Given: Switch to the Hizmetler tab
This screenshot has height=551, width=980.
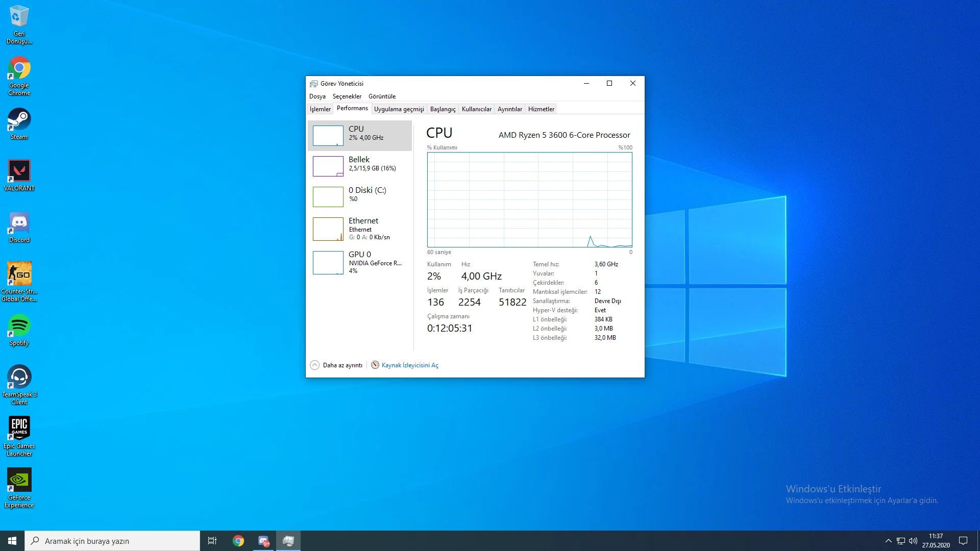Looking at the screenshot, I should pyautogui.click(x=541, y=109).
